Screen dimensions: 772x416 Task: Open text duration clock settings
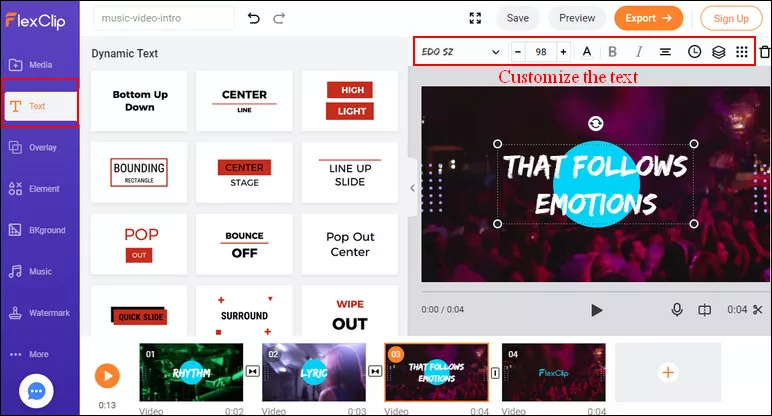click(694, 52)
